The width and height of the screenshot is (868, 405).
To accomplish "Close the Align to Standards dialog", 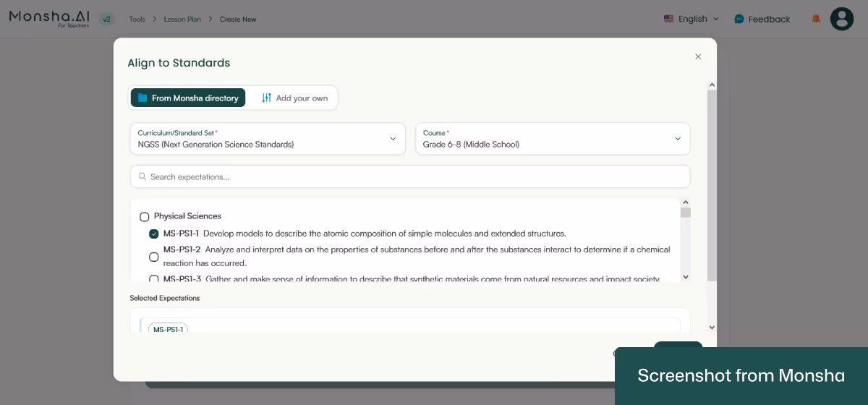I will point(698,56).
